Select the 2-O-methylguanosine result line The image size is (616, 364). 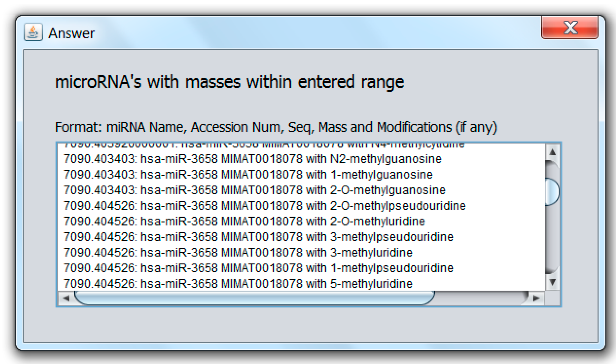(254, 190)
